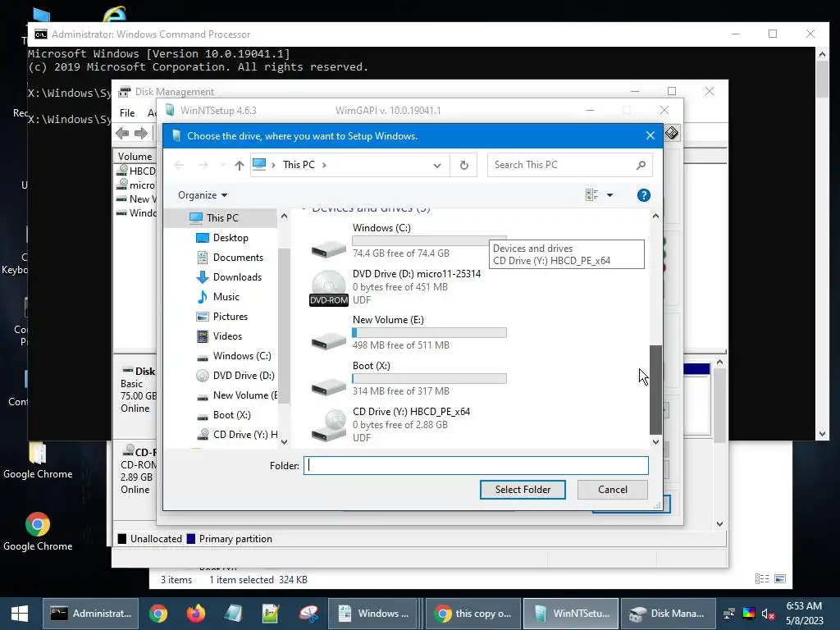Click This PC breadcrumb in address bar
The height and width of the screenshot is (630, 840).
[299, 165]
